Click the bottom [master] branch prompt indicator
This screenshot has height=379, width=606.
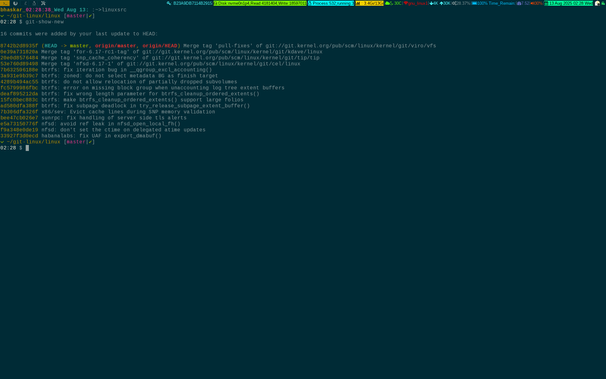(x=79, y=142)
